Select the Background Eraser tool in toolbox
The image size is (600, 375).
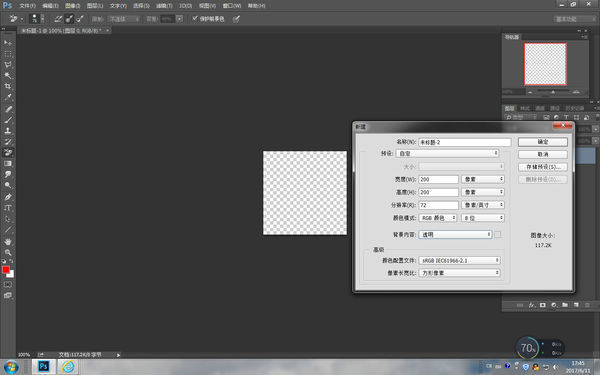click(x=8, y=152)
